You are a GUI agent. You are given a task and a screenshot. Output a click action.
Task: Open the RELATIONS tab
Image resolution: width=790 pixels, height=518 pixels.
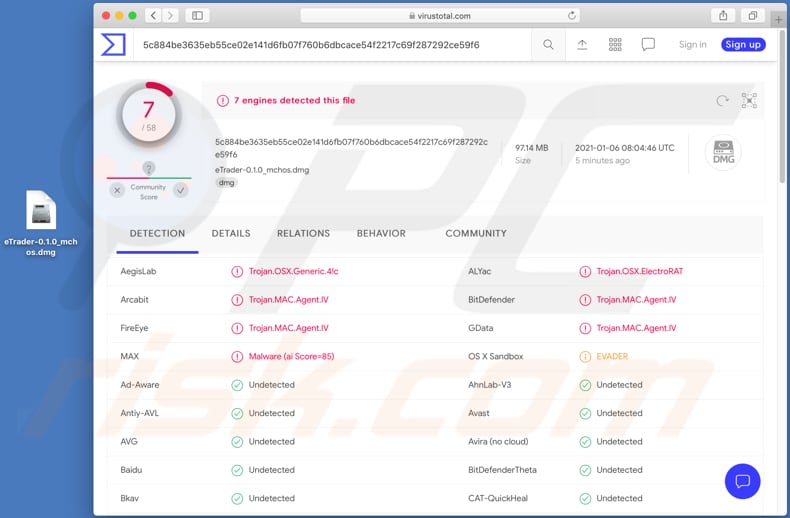pos(303,233)
